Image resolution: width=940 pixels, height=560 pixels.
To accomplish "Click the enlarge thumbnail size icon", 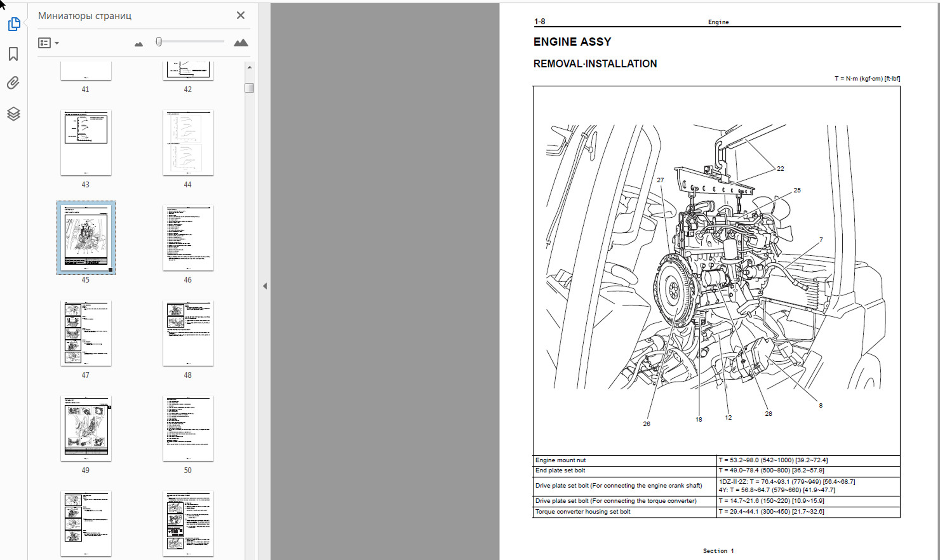I will click(x=240, y=42).
